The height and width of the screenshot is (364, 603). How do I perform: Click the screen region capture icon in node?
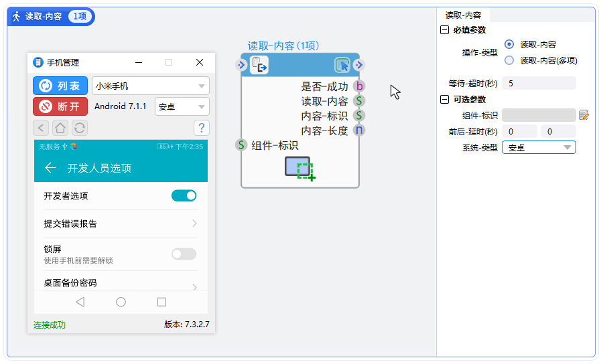click(x=299, y=168)
